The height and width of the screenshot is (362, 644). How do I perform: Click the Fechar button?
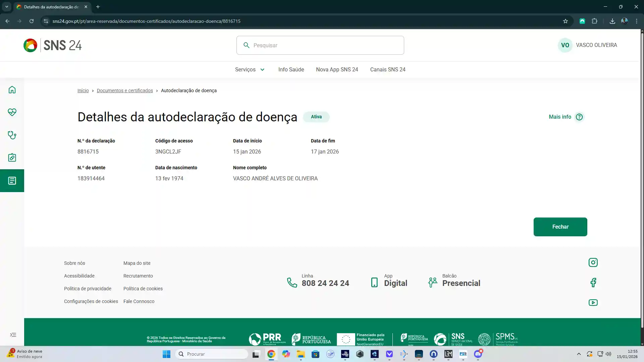560,227
